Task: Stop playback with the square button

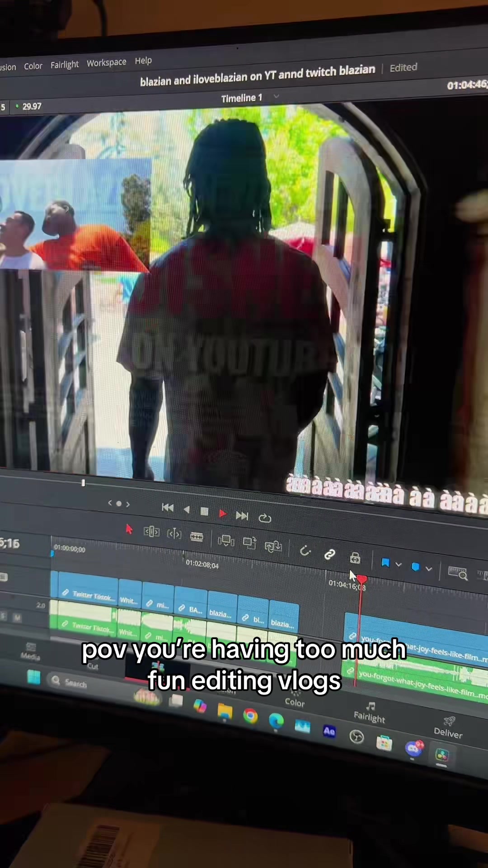Action: 204,511
